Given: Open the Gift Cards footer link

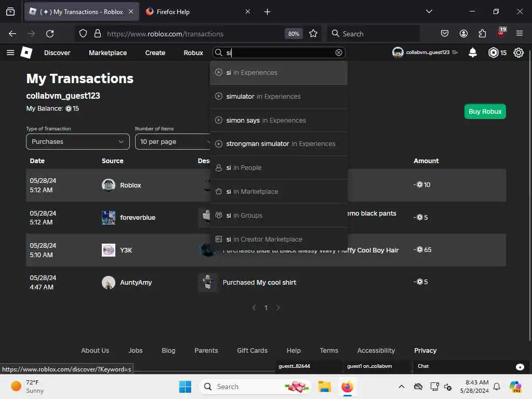Looking at the screenshot, I should click(x=252, y=351).
